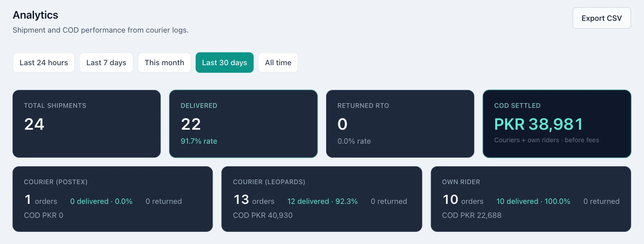Click COD PKR 0 in Postex card
Viewport: 644px width, 244px height.
pos(44,215)
